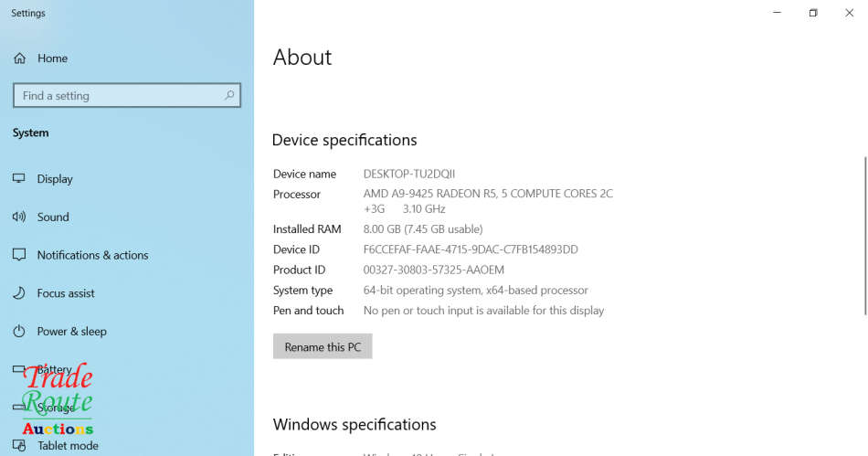
Task: Open Display settings via monitor icon
Action: point(19,179)
